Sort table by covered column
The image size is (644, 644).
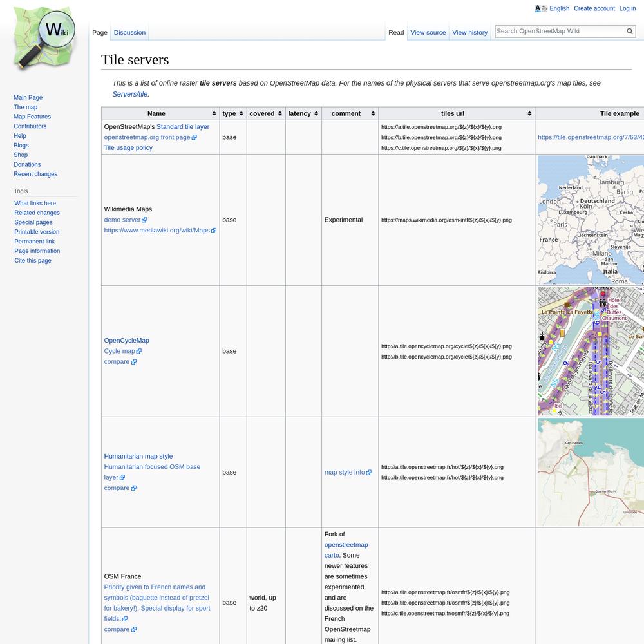(266, 114)
